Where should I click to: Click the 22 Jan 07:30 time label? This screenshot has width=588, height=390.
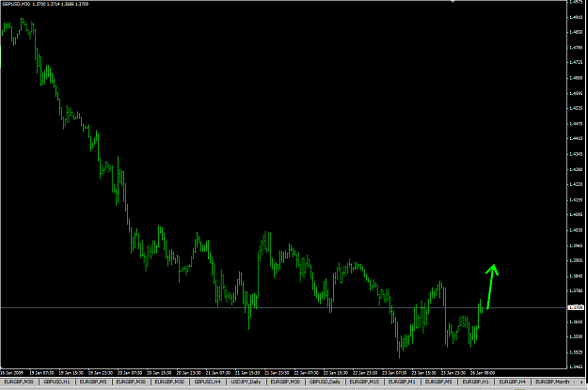click(306, 373)
